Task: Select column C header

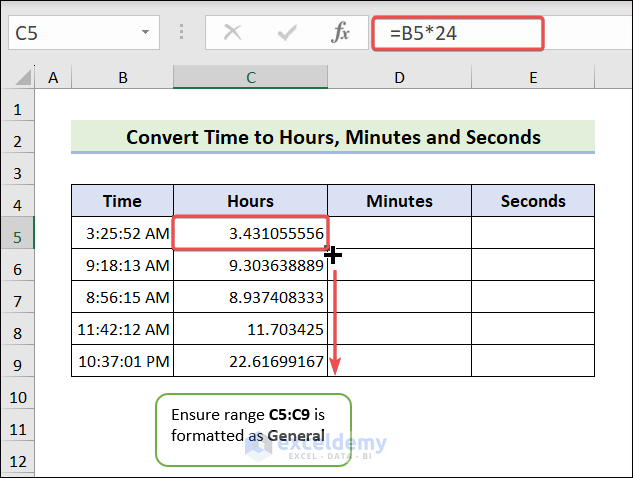Action: (250, 77)
